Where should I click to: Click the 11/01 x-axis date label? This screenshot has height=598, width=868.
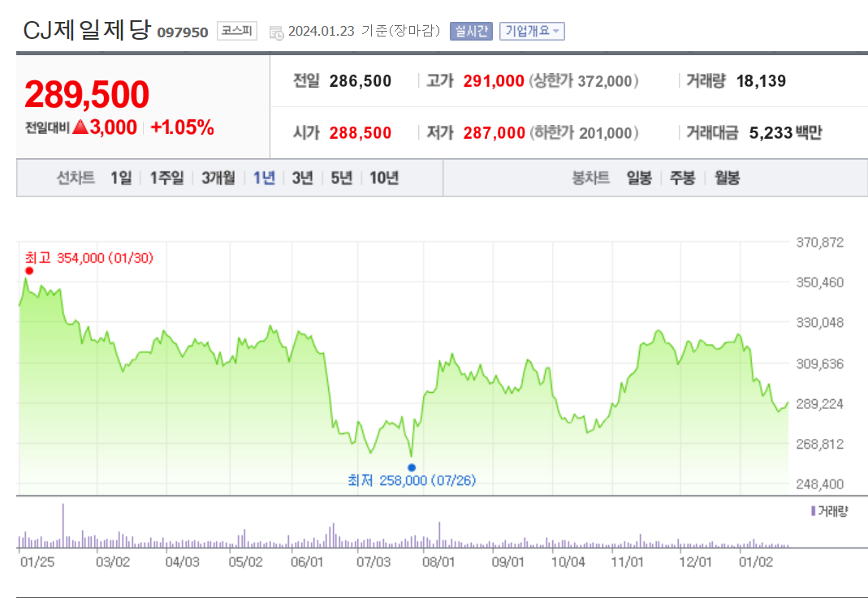[x=627, y=562]
